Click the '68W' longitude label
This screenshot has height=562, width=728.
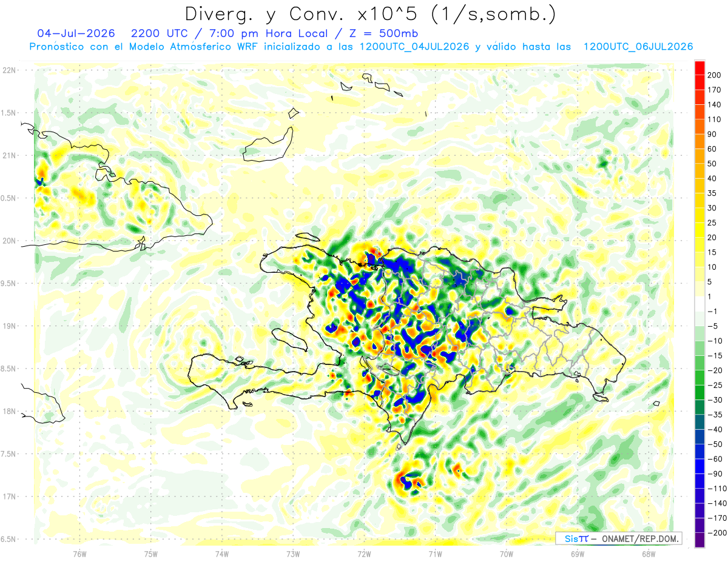(x=649, y=554)
